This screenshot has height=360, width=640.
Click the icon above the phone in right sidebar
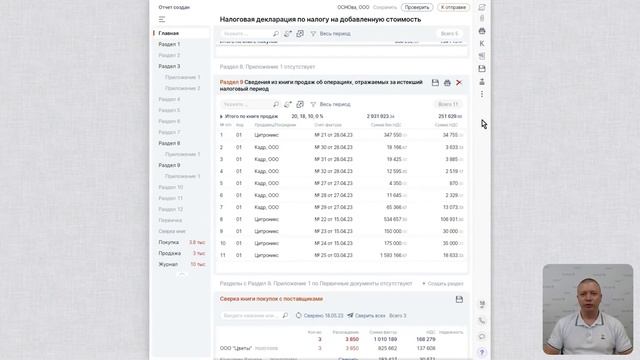coord(482,304)
